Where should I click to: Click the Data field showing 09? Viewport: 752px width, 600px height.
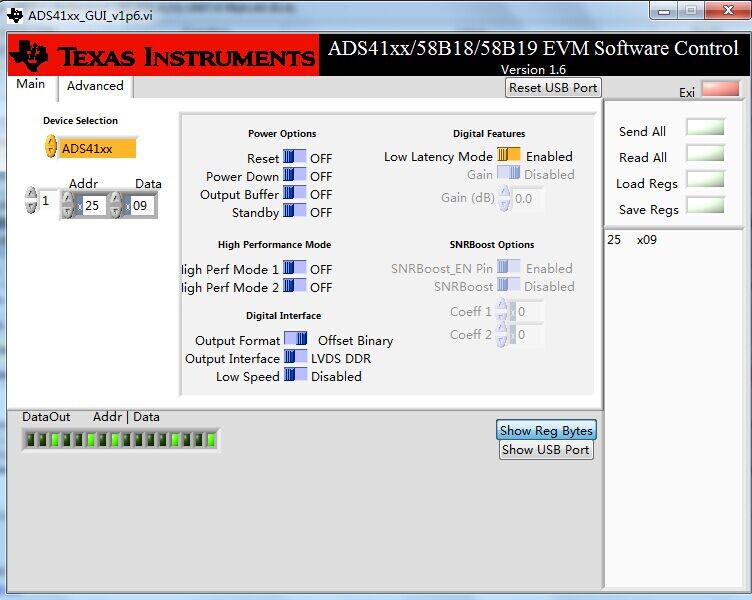tap(142, 206)
